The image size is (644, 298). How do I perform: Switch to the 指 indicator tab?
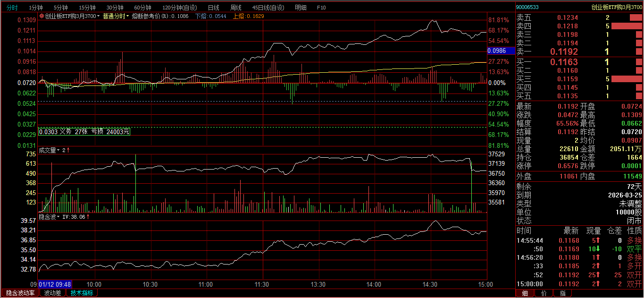click(x=562, y=293)
